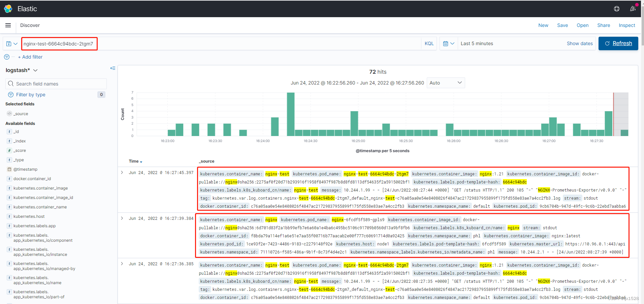Click Open in the top menu
Image resolution: width=644 pixels, height=304 pixels.
coord(583,25)
